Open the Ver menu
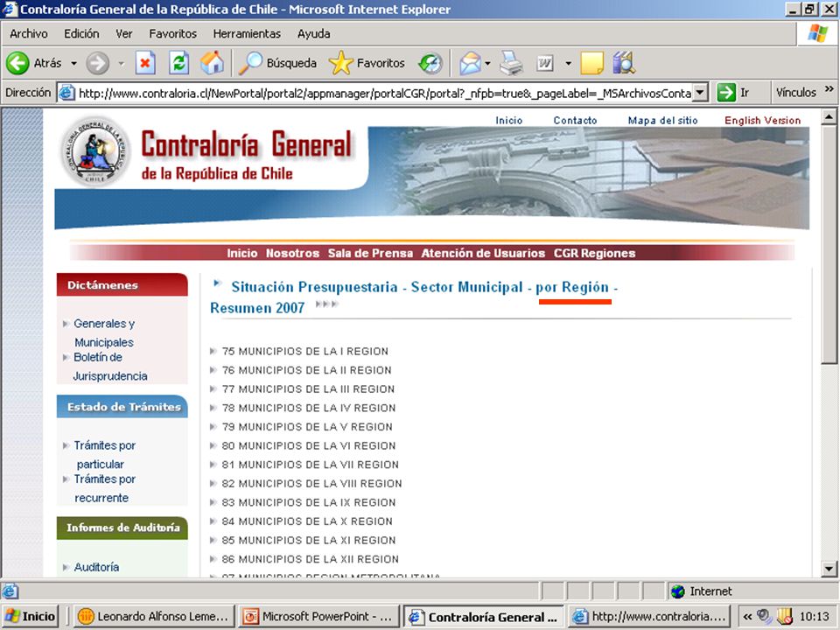Viewport: 840px width, 630px height. [x=123, y=34]
